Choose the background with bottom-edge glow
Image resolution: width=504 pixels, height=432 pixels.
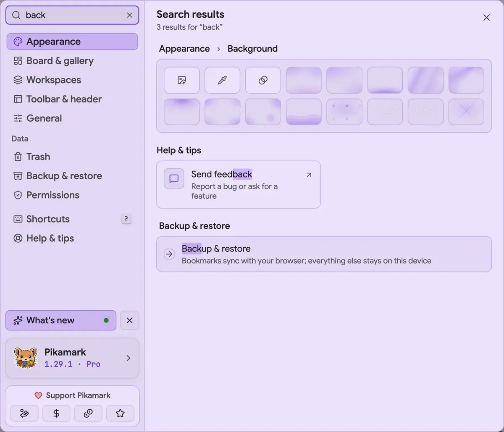pyautogui.click(x=385, y=80)
